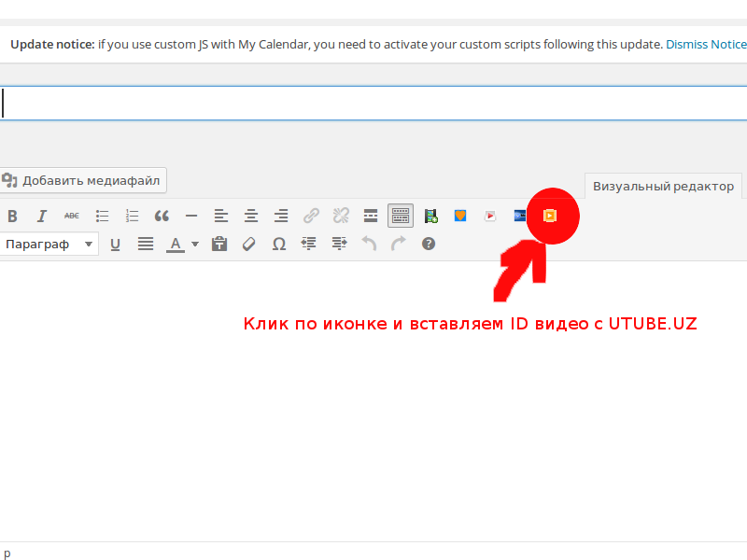Click the p element path indicator
Image resolution: width=747 pixels, height=560 pixels.
click(7, 553)
